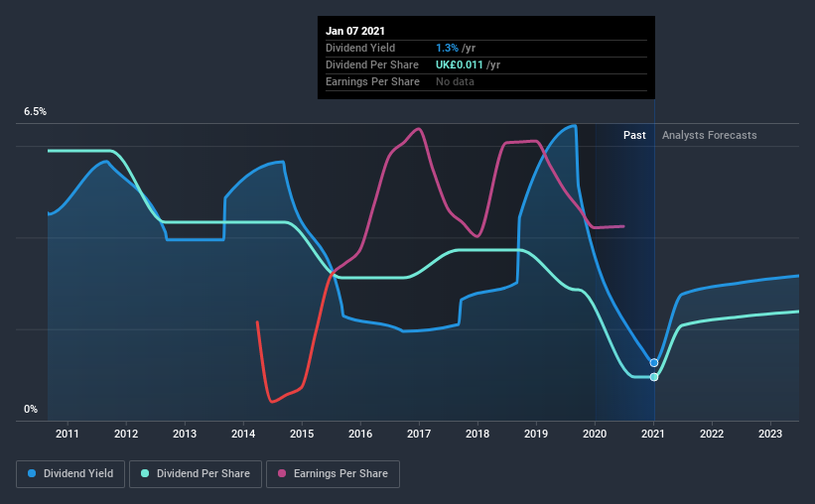The width and height of the screenshot is (815, 504).
Task: Click the UK£0.011 value in tooltip
Action: [x=460, y=64]
